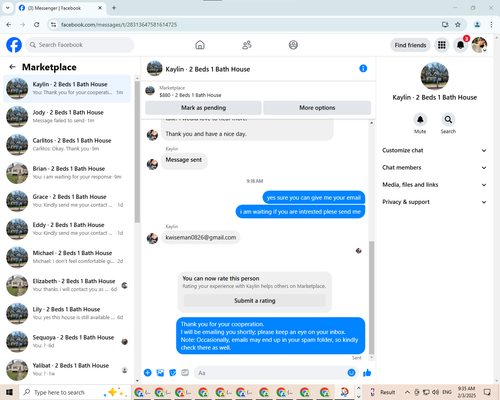
Task: Bookmark this page with the star icon
Action: (458, 24)
